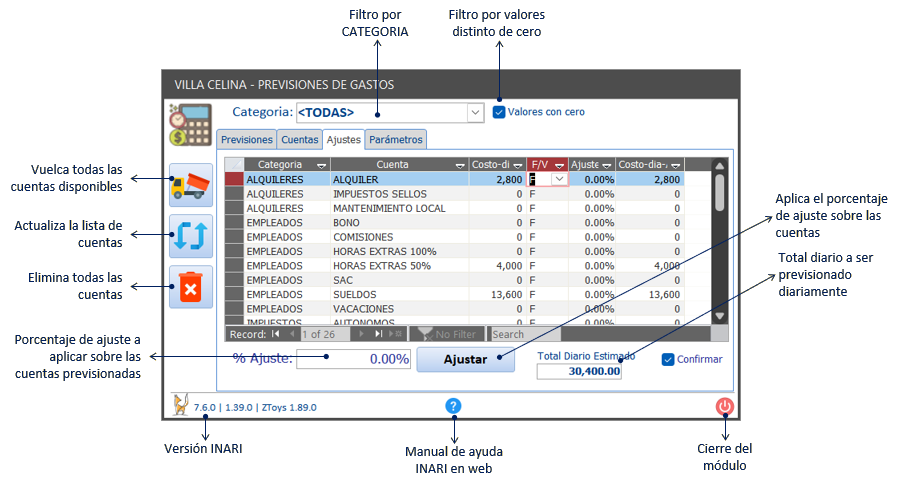Screen dimensions: 898x487
Task: Open the Categoria column header filter arrow
Action: pos(322,165)
